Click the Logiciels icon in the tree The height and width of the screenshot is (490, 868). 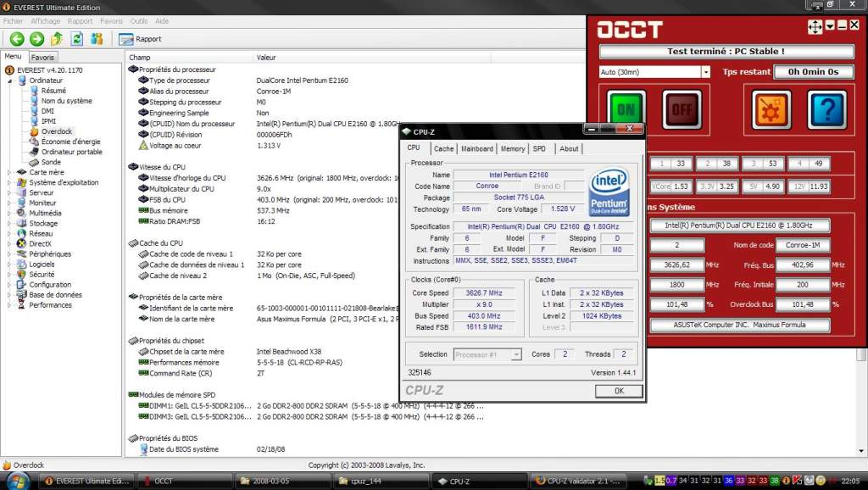tap(21, 264)
